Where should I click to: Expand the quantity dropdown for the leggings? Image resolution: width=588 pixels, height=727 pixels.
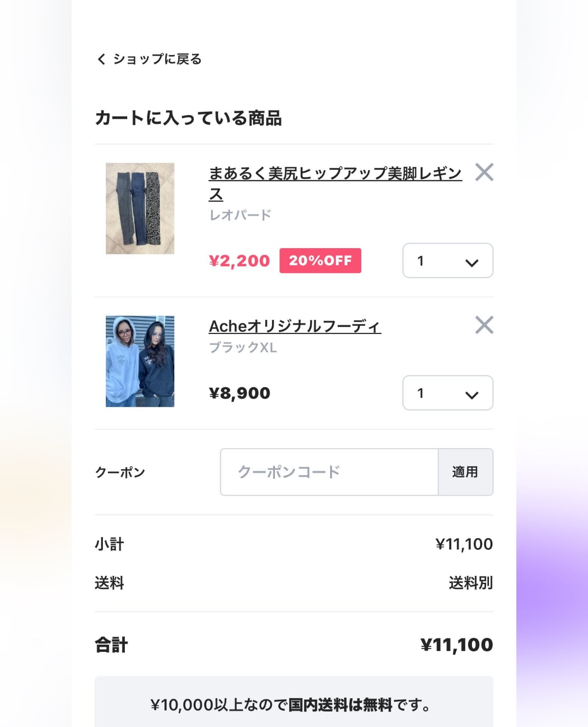click(448, 261)
